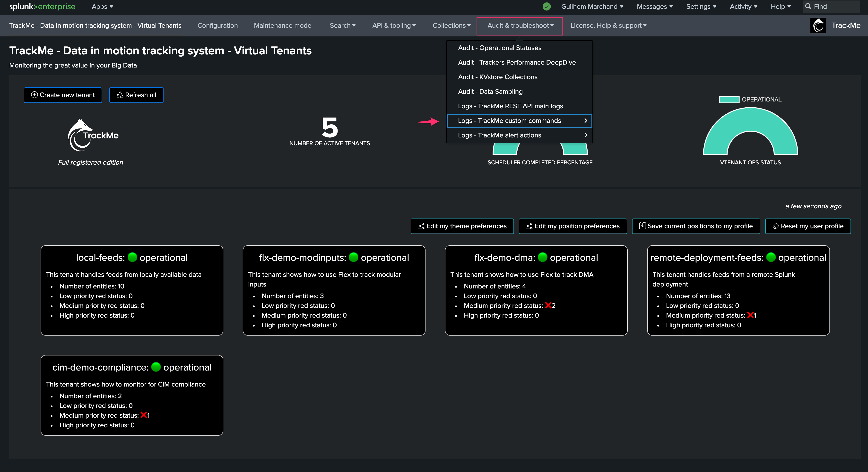868x472 pixels.
Task: Click the green status dot for flx-demo-modinputs
Action: coord(354,257)
